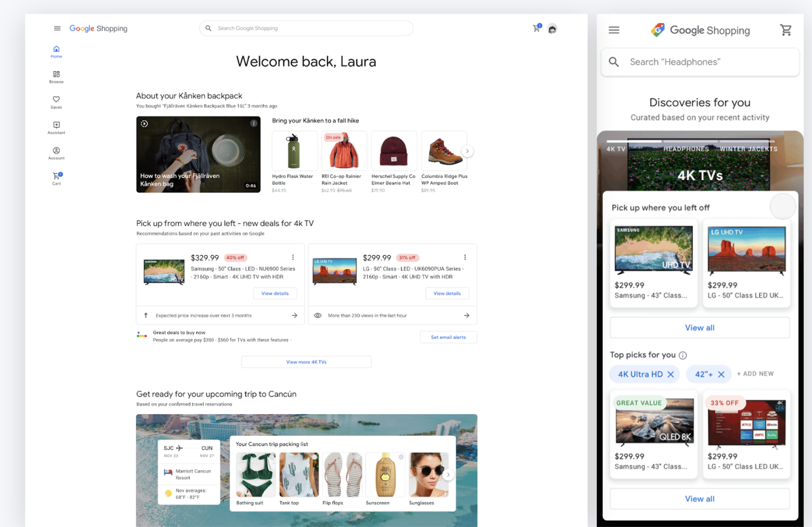Screen dimensions: 812x527
Task: Open more options for LG TV card
Action: pos(465,257)
